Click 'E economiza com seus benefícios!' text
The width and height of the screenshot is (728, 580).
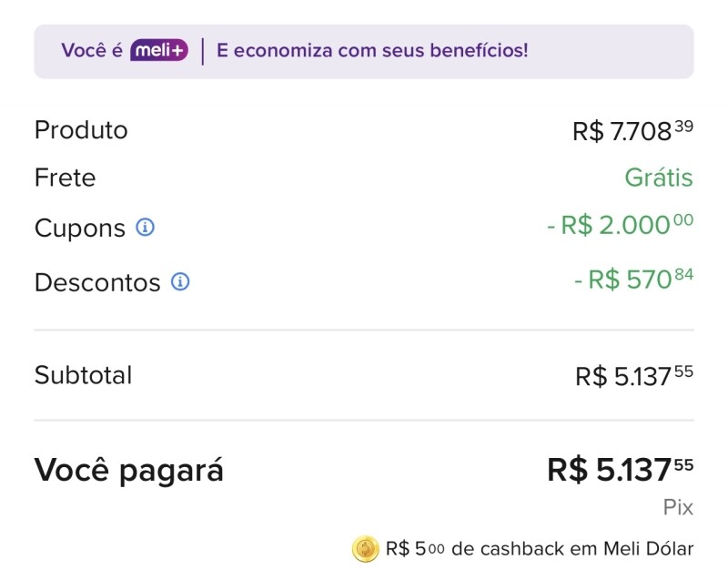tap(372, 51)
